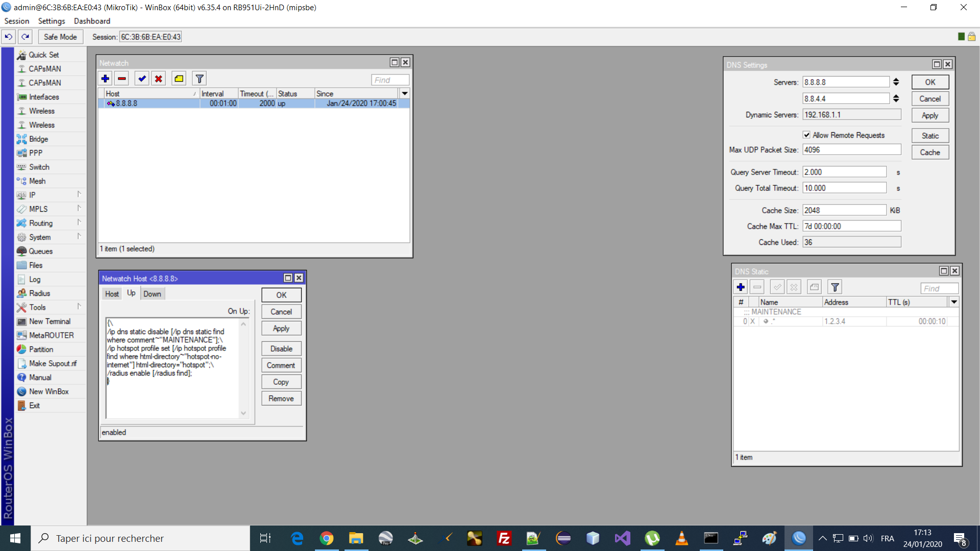Screen dimensions: 980x551
Task: Click Disable in Netwatch Host dialog
Action: 281,349
